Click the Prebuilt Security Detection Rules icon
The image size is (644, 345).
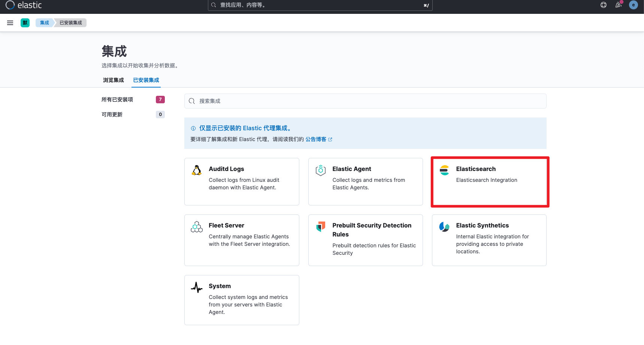click(x=321, y=226)
